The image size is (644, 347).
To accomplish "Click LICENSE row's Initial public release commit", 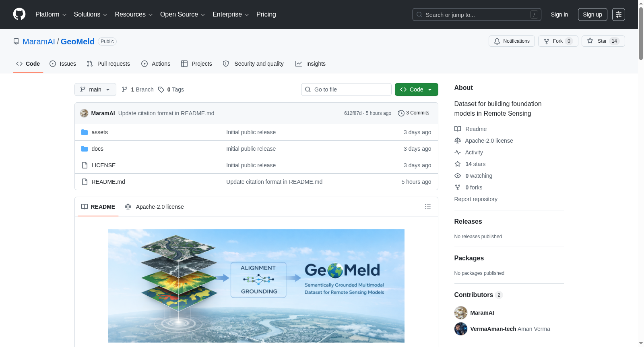I will (251, 165).
